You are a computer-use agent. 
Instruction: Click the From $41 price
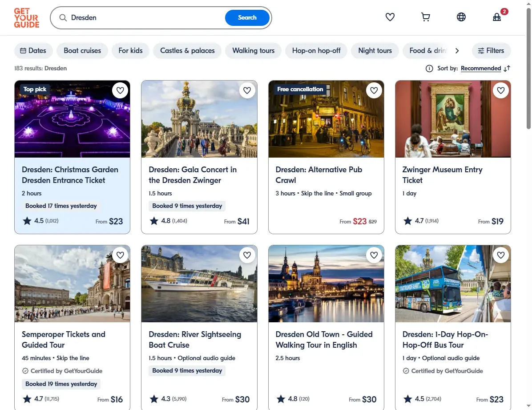[237, 222]
